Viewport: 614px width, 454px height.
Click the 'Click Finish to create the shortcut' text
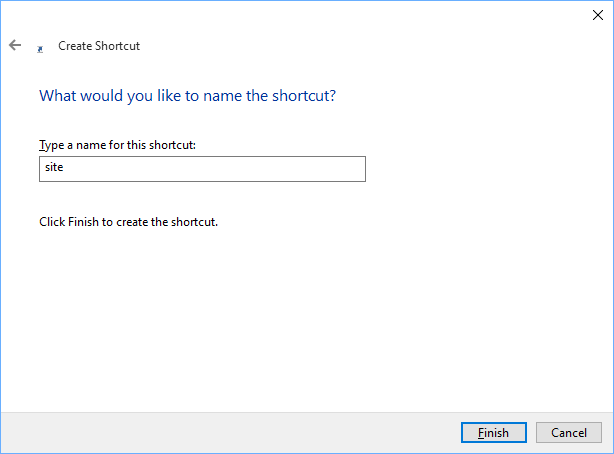click(128, 222)
